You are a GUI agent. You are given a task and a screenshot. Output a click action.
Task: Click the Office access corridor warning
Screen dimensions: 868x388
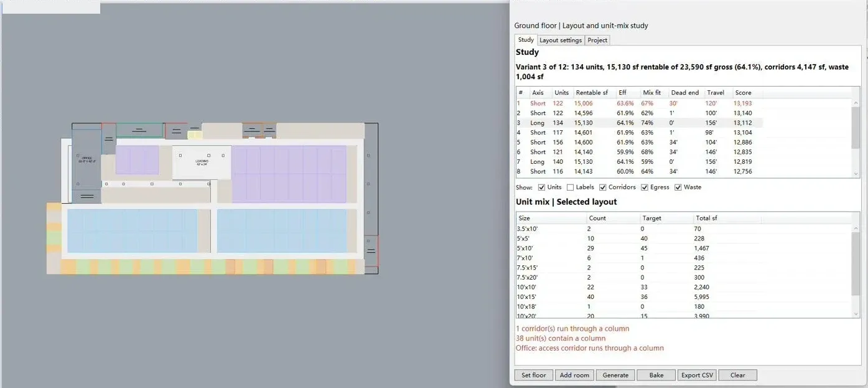point(590,348)
